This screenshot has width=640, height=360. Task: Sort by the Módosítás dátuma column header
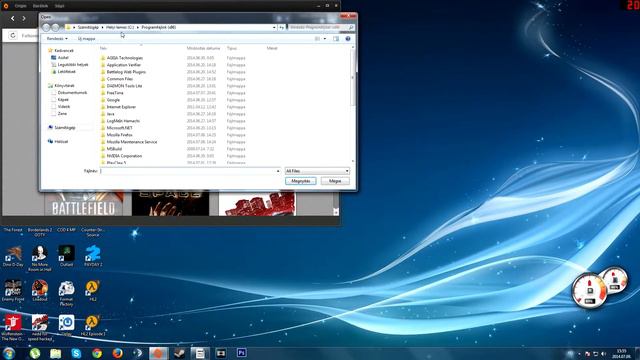pyautogui.click(x=203, y=48)
